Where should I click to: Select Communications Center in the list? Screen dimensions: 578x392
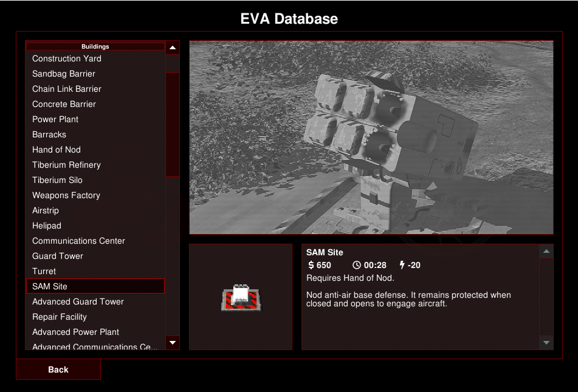pos(95,241)
